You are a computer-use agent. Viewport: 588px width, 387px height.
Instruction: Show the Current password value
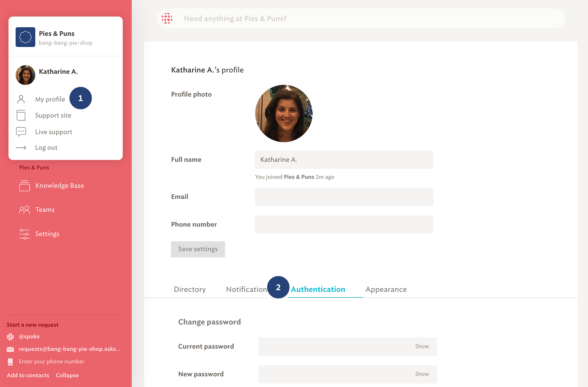422,346
